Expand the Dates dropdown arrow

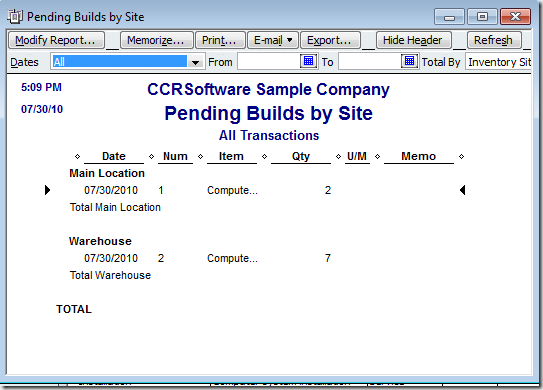195,62
